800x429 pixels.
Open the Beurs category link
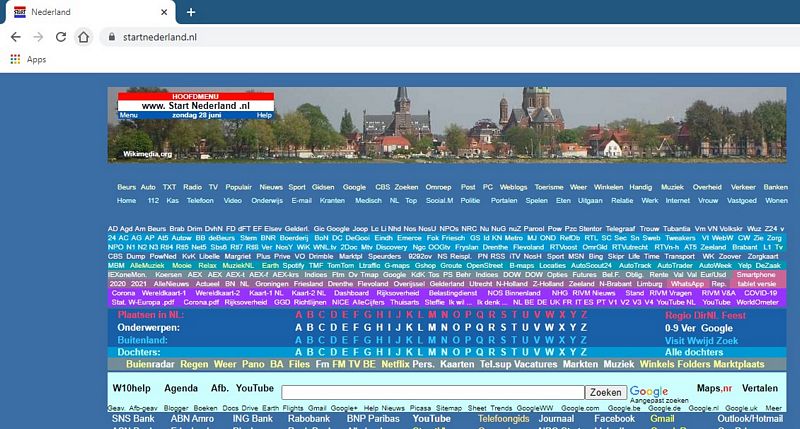click(x=126, y=187)
